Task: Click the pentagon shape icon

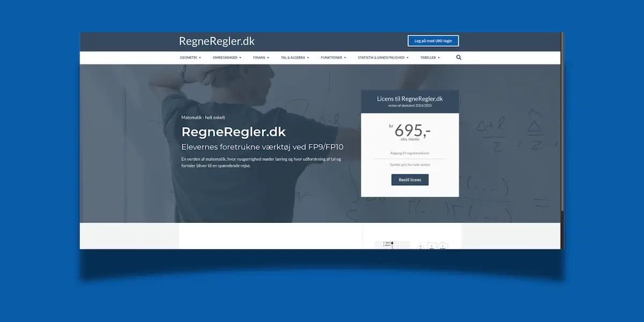Action: [x=443, y=246]
